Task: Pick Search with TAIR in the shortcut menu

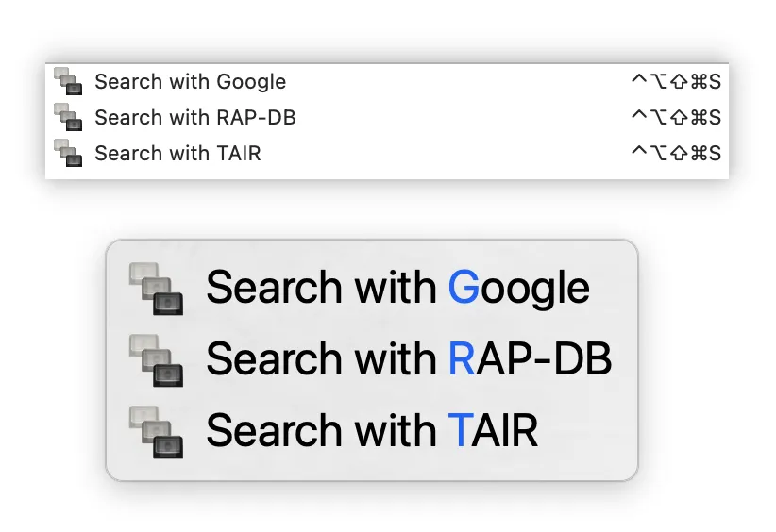Action: pyautogui.click(x=177, y=153)
